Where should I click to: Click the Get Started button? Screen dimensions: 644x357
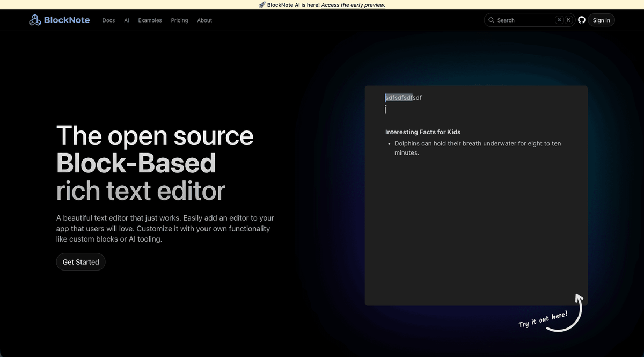coord(81,262)
